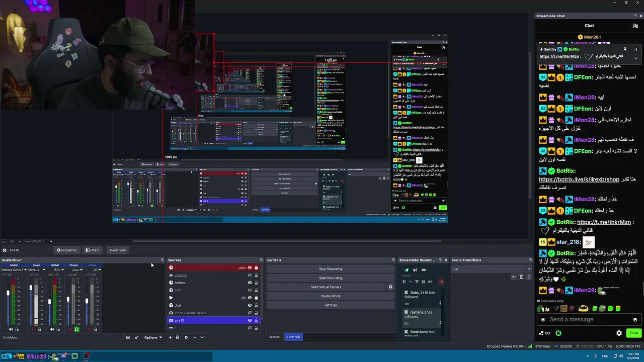Enter Studio Mode

click(331, 296)
